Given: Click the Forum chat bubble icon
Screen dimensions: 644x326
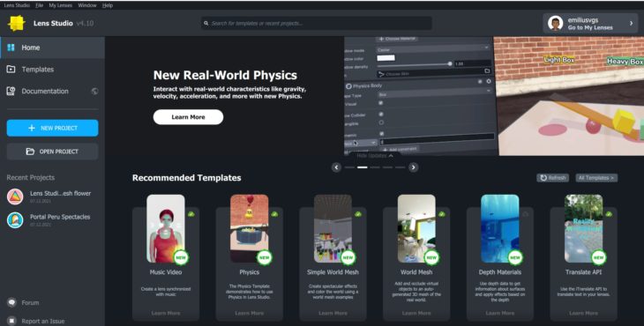Looking at the screenshot, I should click(x=12, y=302).
